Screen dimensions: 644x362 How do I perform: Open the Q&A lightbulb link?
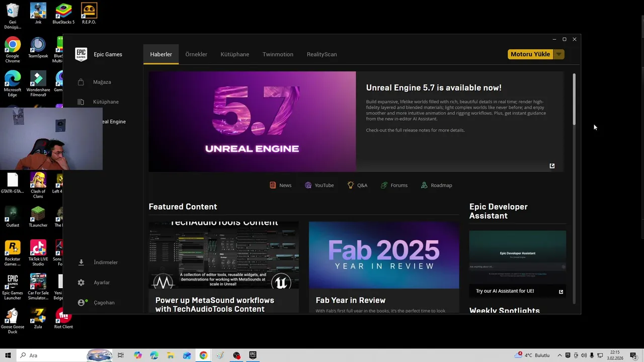click(351, 185)
